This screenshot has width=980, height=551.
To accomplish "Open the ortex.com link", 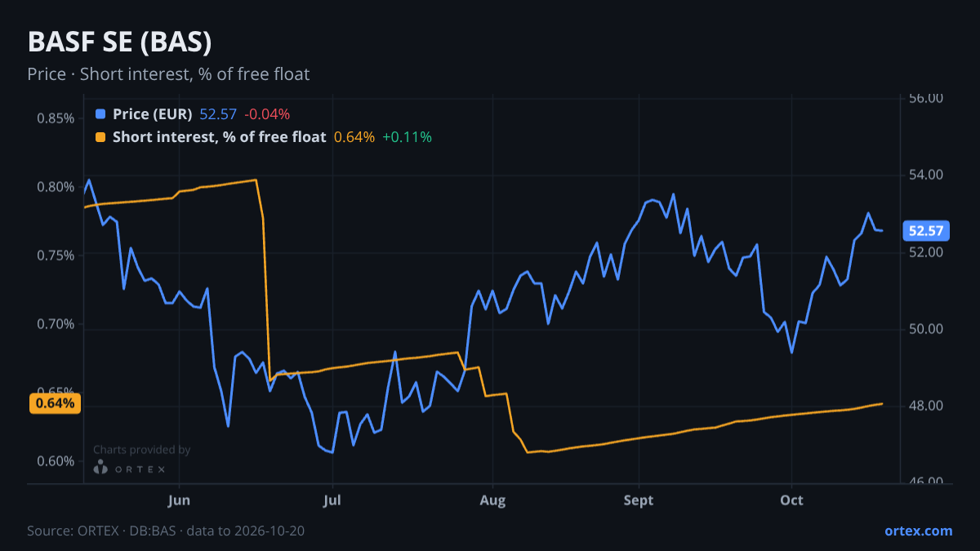I will [919, 531].
